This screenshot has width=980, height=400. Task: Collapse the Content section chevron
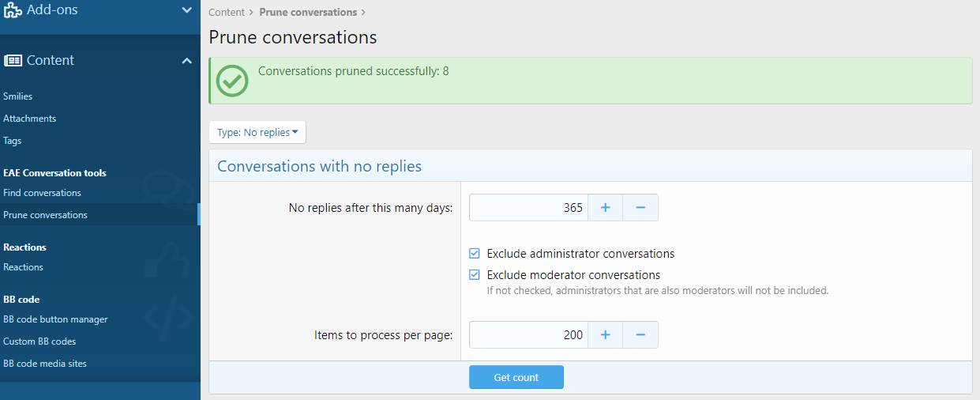(186, 61)
